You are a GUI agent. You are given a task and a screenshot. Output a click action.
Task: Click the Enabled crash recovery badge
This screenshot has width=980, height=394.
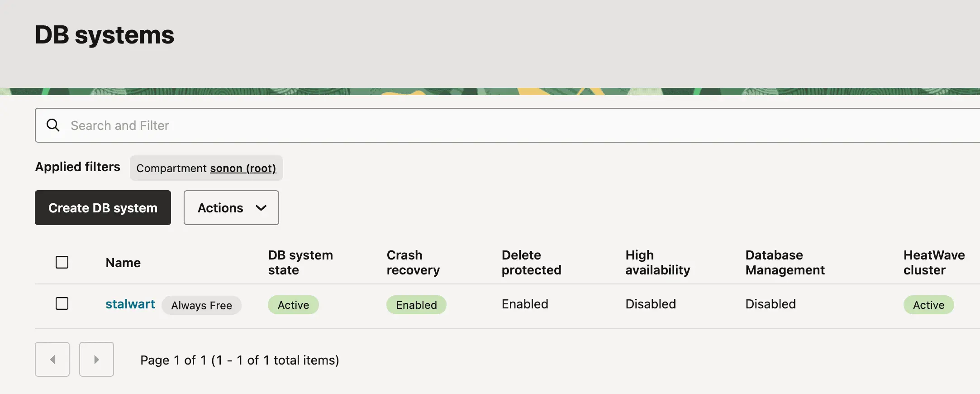416,304
